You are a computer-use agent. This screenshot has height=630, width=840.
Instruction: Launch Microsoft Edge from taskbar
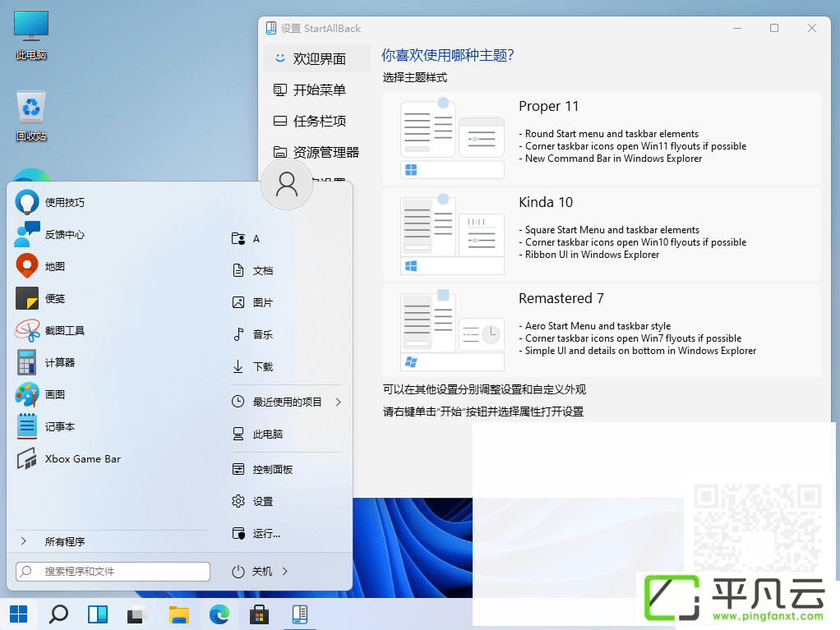click(219, 614)
